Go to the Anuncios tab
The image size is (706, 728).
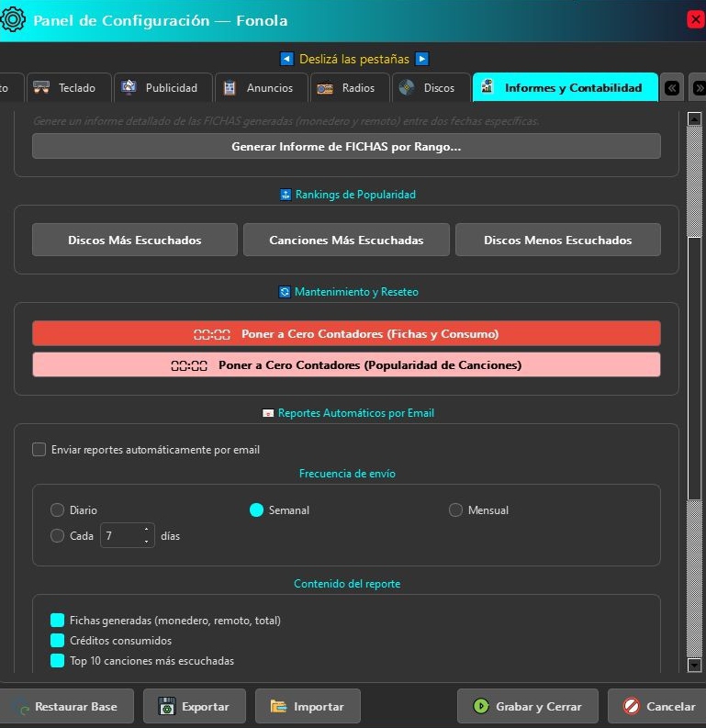pos(262,87)
